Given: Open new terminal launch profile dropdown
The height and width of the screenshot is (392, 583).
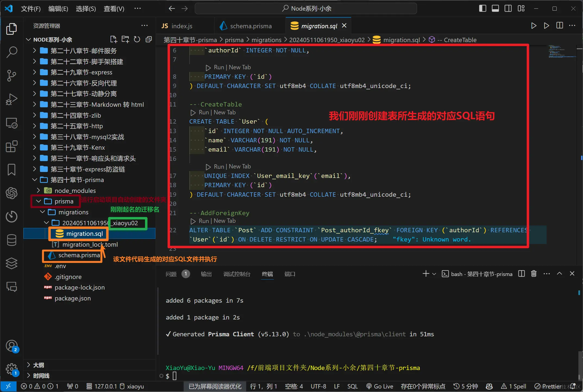Looking at the screenshot, I should (434, 274).
